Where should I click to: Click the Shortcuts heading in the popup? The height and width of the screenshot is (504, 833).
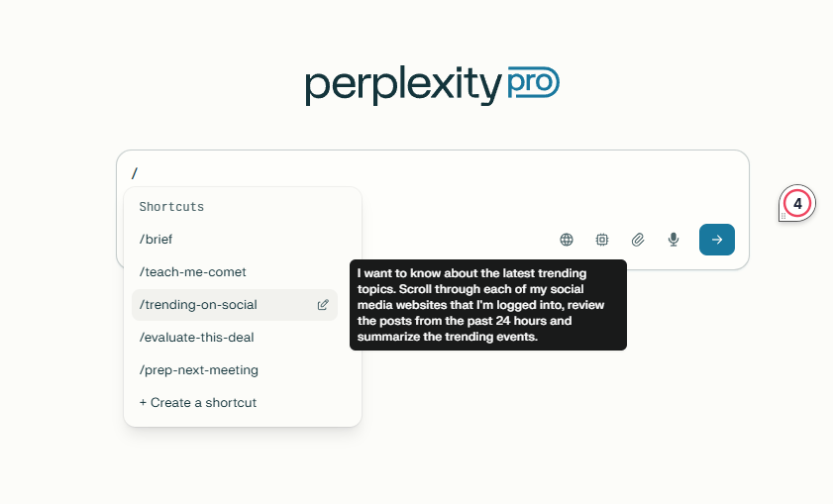coord(171,207)
